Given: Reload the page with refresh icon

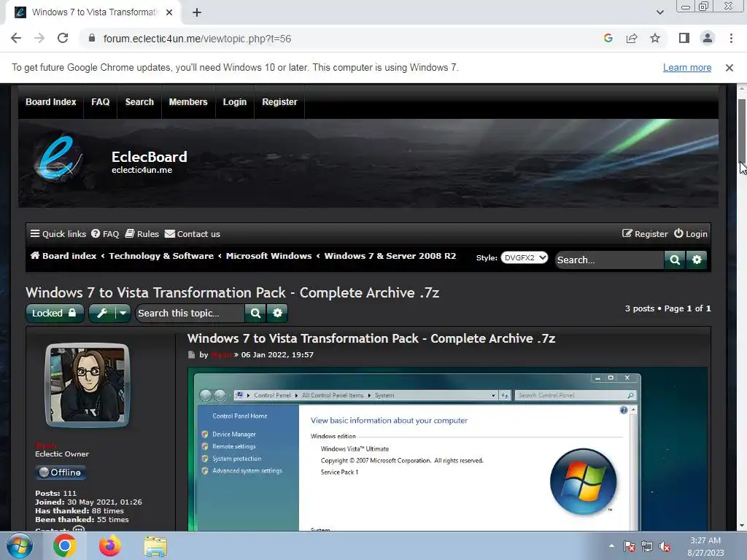Looking at the screenshot, I should point(63,39).
